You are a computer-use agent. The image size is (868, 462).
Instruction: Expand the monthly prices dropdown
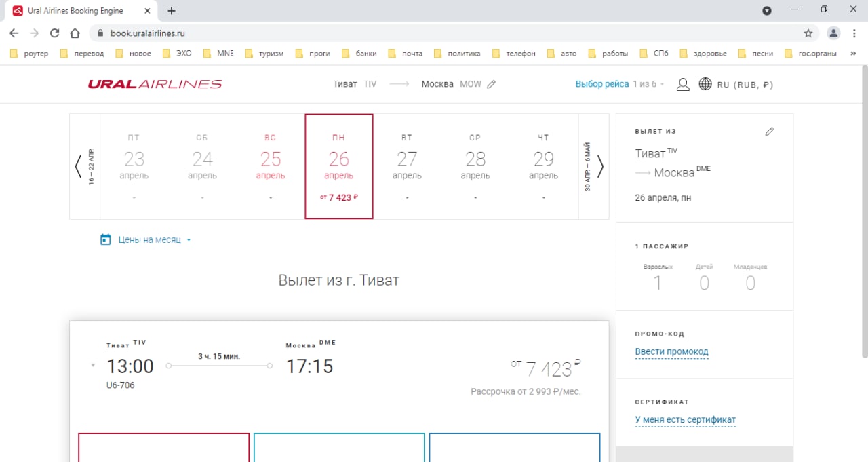tap(155, 239)
